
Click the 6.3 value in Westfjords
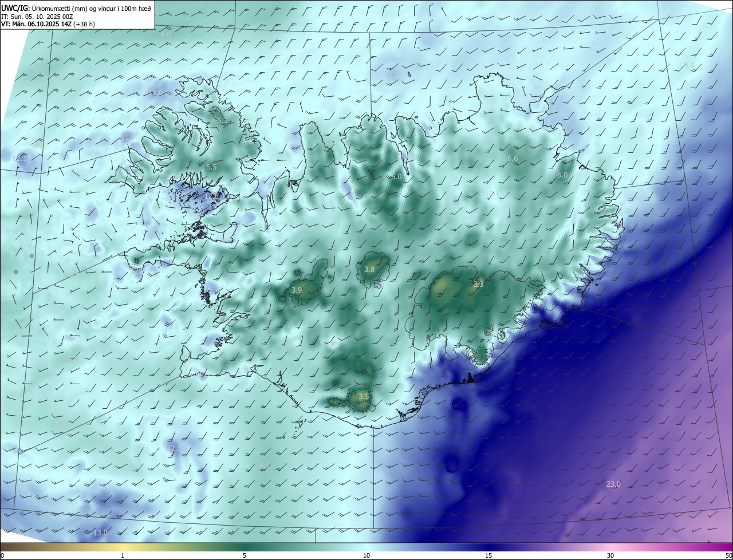[222, 121]
